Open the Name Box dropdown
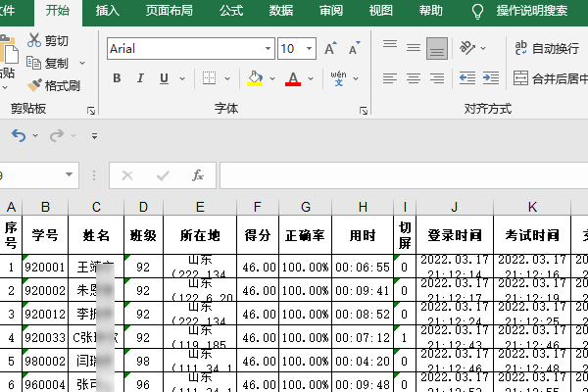This screenshot has width=588, height=392. [x=69, y=174]
